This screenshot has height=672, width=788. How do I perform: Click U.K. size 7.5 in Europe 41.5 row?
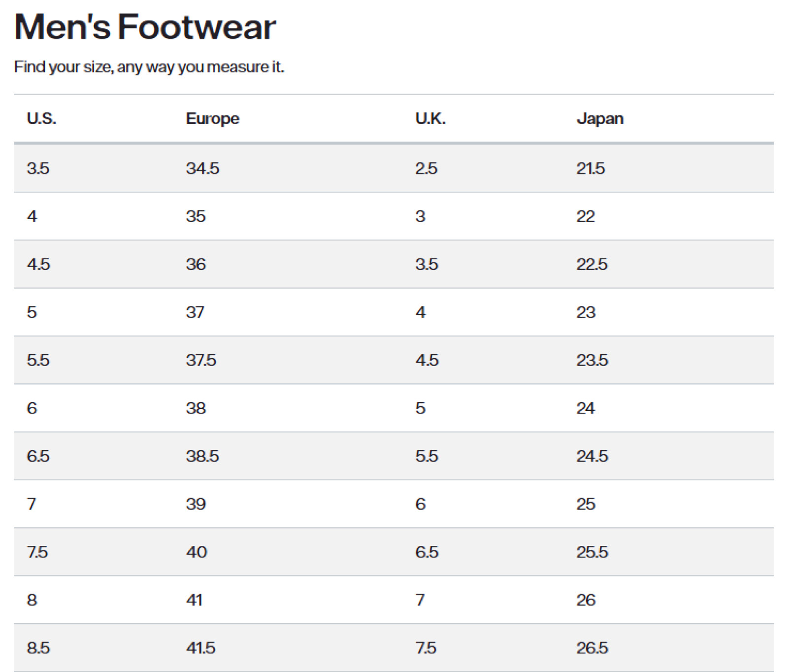point(426,648)
